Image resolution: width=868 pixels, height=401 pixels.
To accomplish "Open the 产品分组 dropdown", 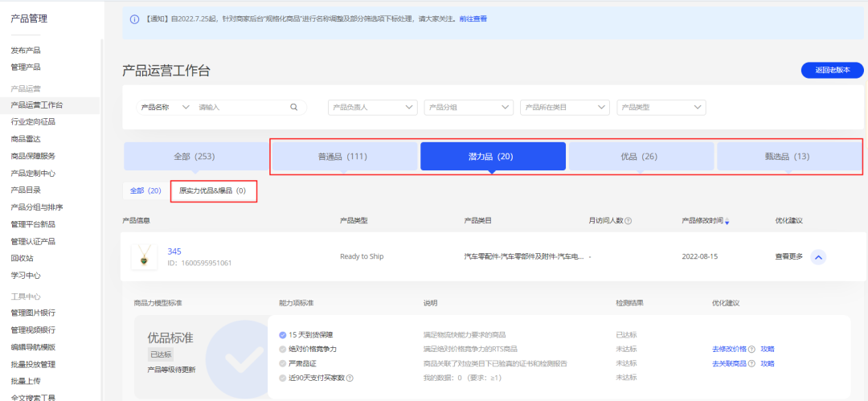I will (469, 108).
